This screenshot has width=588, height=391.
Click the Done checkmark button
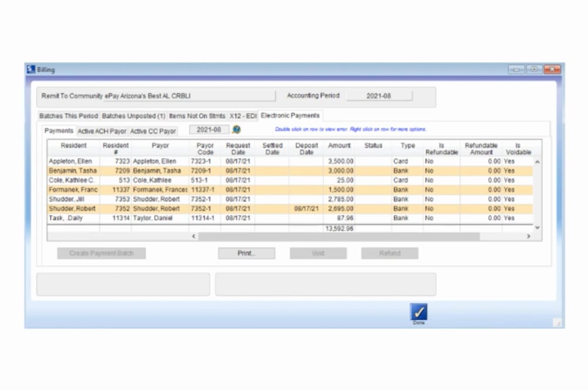[x=418, y=310]
